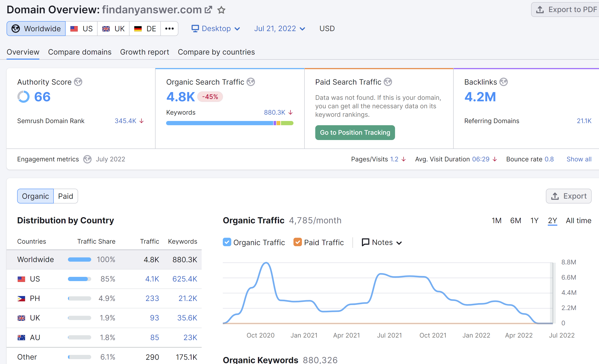Set chart range to 6M

click(515, 221)
